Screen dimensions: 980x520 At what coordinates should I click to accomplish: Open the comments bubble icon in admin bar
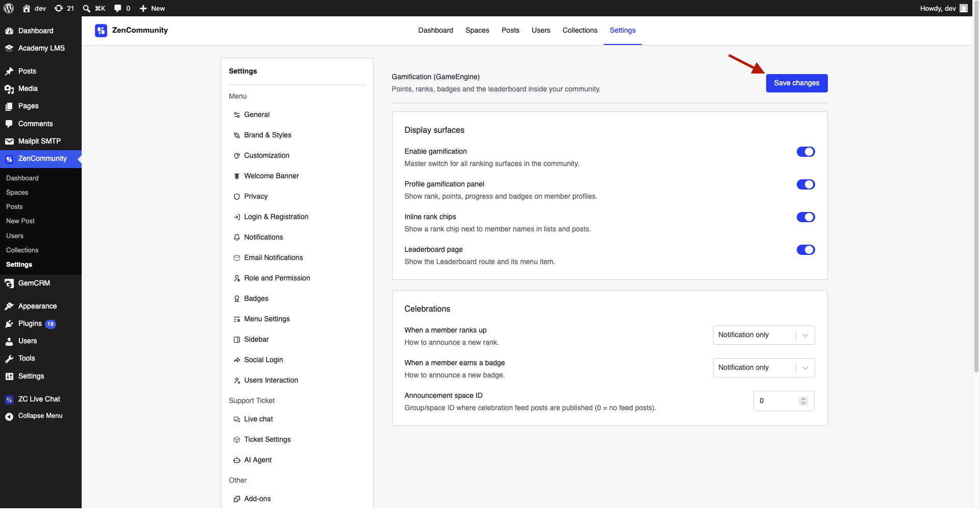click(118, 8)
